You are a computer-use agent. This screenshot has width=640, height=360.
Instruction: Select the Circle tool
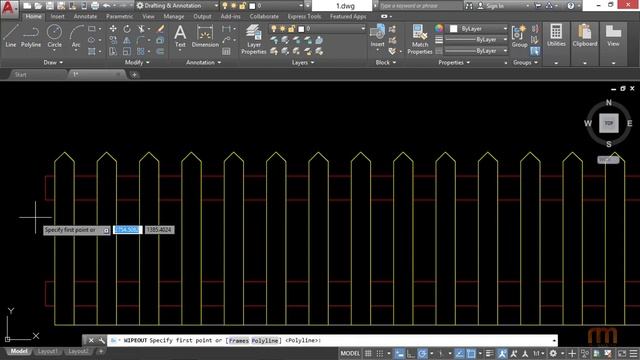tap(54, 36)
